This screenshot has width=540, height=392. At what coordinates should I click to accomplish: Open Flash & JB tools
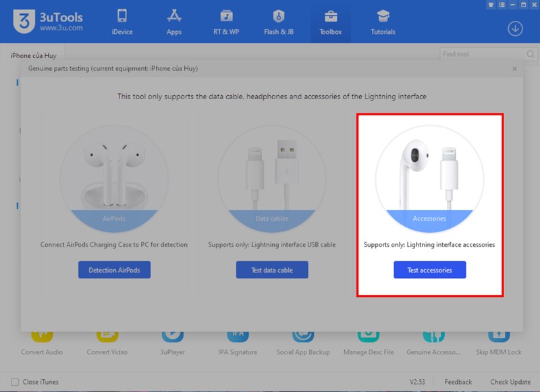(x=277, y=20)
